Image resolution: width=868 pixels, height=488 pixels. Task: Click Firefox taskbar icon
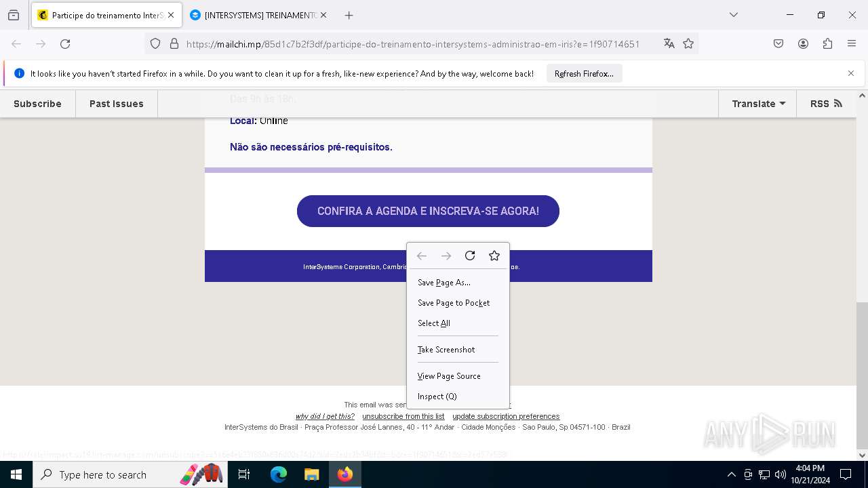(345, 474)
